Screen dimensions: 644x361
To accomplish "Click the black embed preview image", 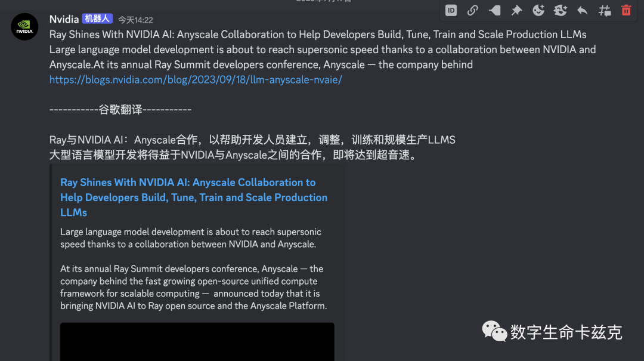I will pyautogui.click(x=197, y=342).
